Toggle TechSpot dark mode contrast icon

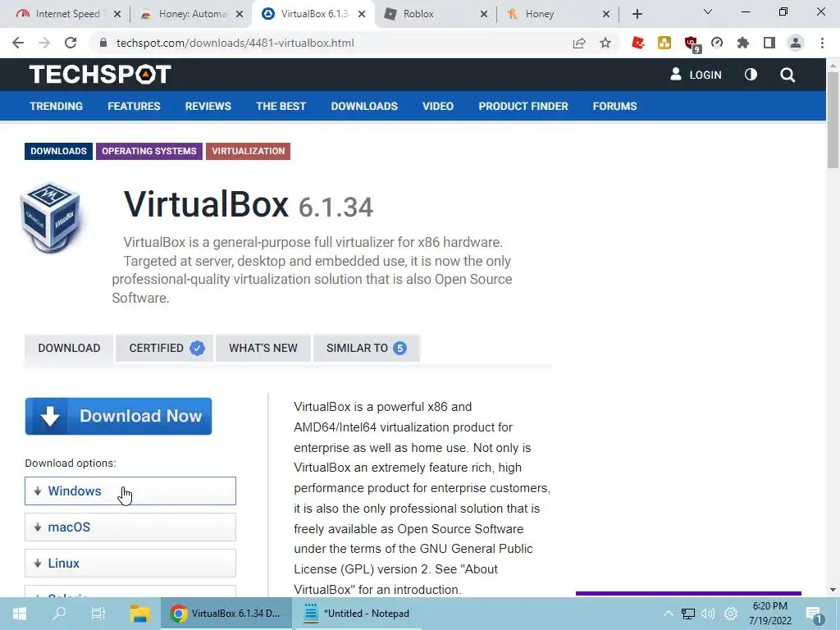(x=751, y=75)
